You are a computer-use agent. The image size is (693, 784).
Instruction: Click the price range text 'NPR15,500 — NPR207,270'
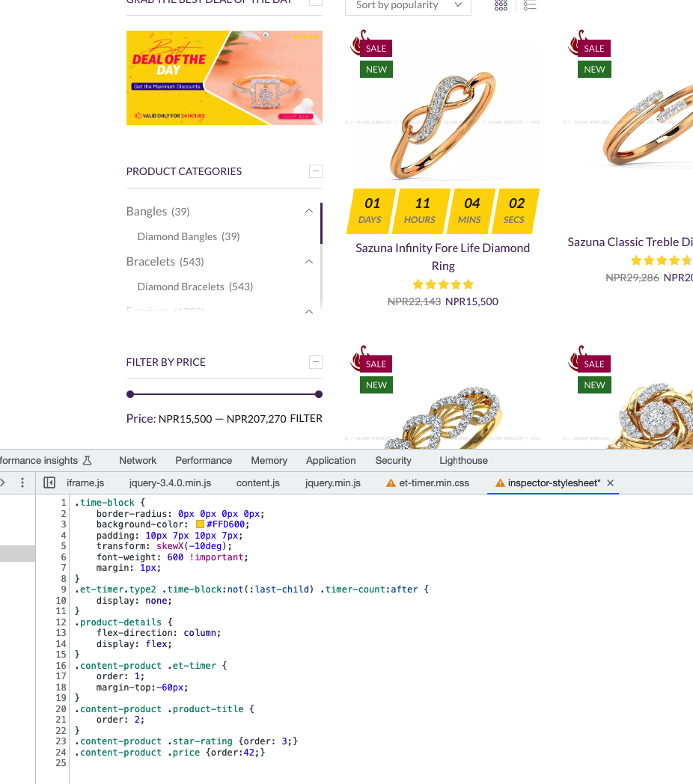click(223, 419)
